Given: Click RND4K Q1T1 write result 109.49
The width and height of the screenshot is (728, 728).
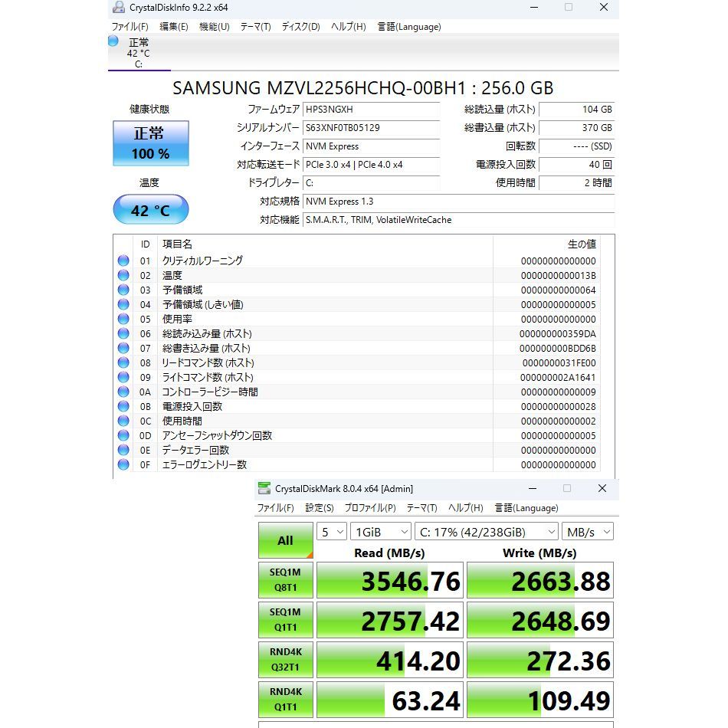Looking at the screenshot, I should (x=540, y=700).
